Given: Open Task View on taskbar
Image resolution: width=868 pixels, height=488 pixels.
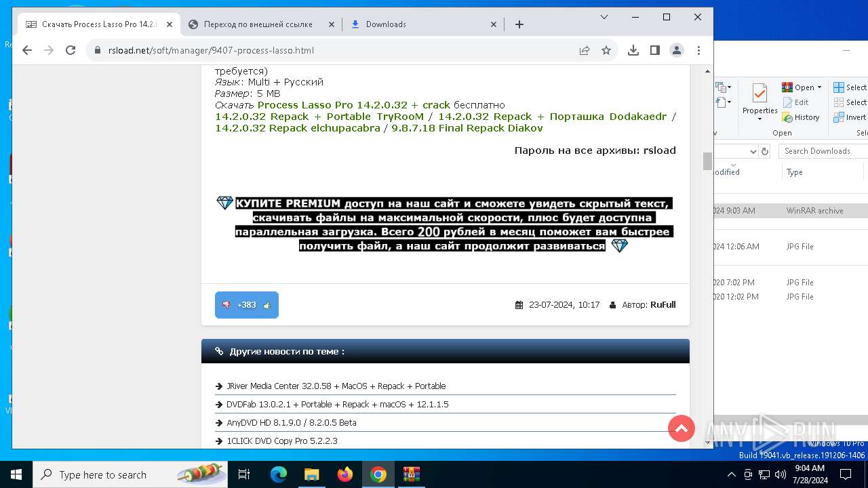Looking at the screenshot, I should (x=244, y=474).
